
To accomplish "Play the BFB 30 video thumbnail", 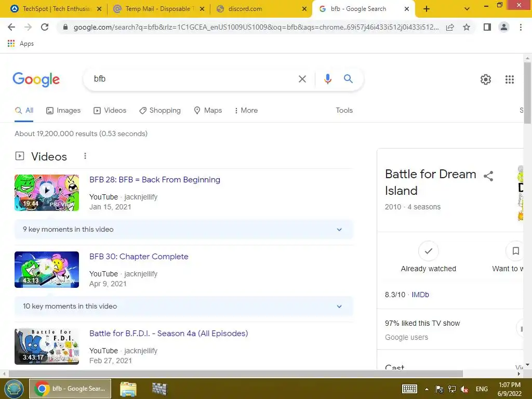I will [47, 270].
